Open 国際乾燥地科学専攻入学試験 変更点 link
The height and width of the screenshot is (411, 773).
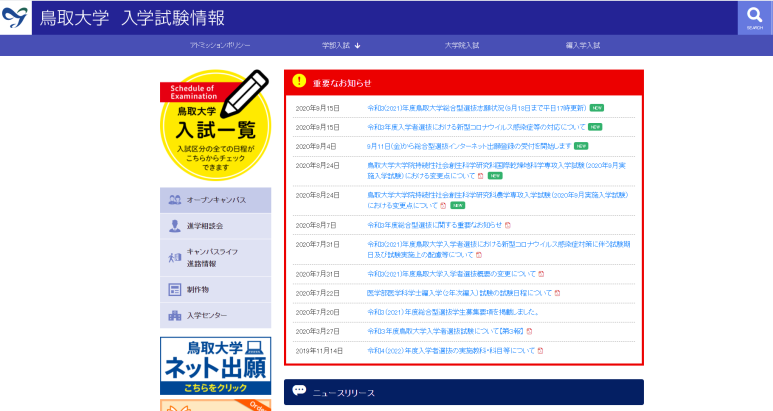496,171
